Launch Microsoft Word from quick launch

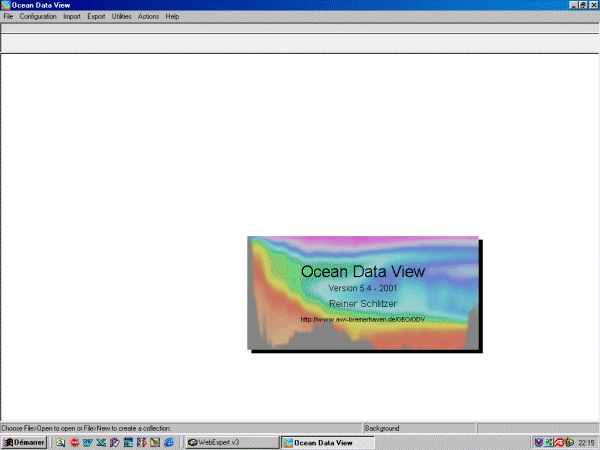click(88, 443)
